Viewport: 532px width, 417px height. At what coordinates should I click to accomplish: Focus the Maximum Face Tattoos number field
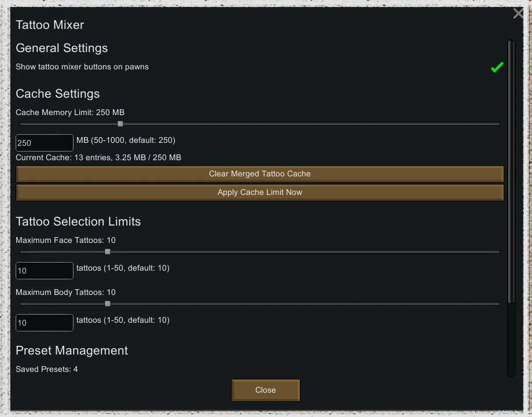pos(45,271)
